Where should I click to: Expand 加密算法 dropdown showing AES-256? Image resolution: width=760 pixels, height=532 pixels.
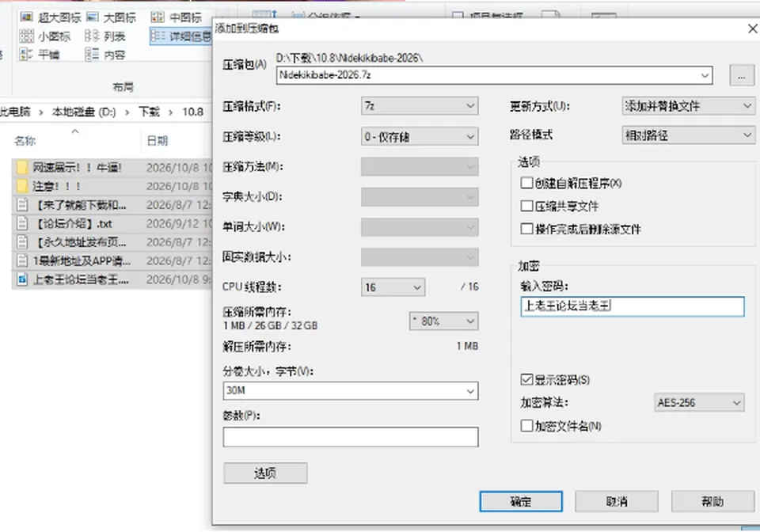pyautogui.click(x=699, y=403)
